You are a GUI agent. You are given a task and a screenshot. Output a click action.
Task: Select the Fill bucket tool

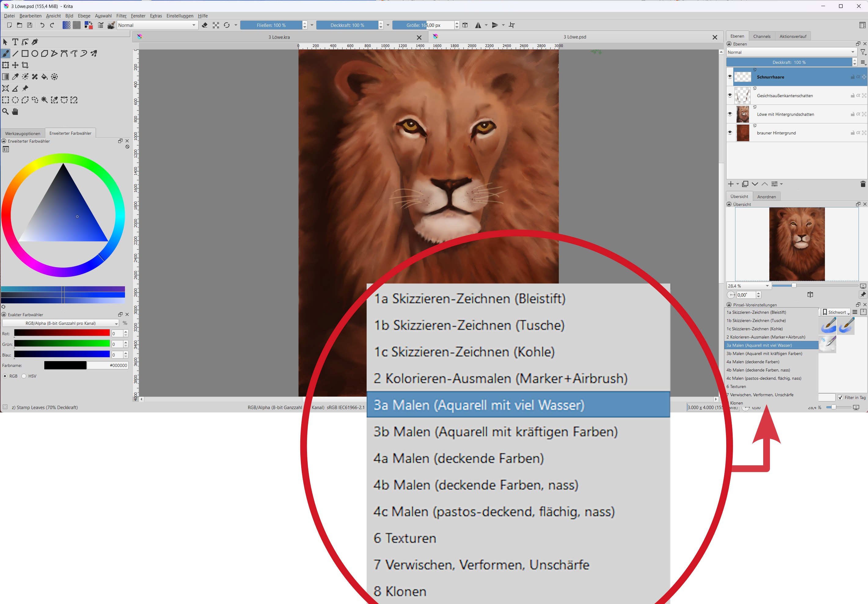pos(44,77)
